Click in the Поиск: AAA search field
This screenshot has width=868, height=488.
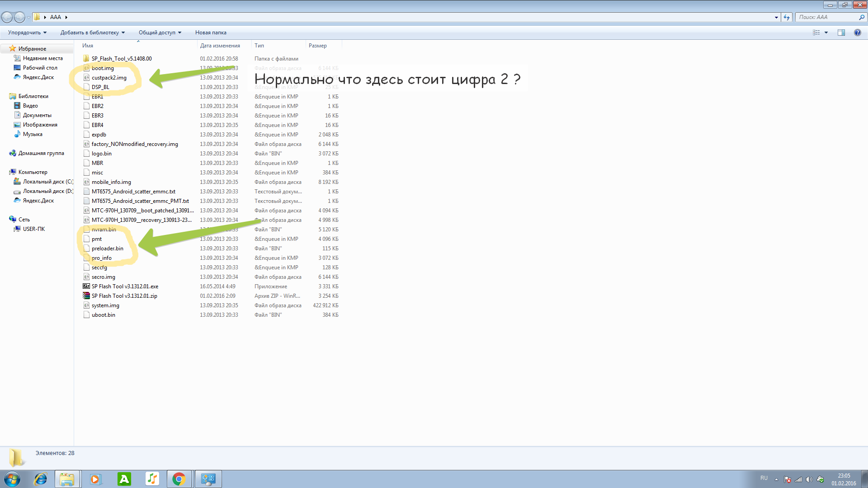tap(826, 17)
